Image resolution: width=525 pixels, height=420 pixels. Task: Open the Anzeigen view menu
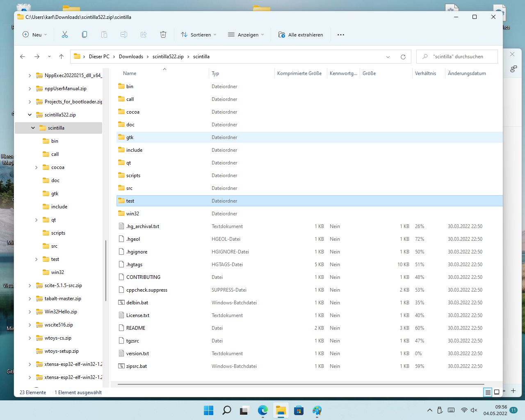pos(246,35)
